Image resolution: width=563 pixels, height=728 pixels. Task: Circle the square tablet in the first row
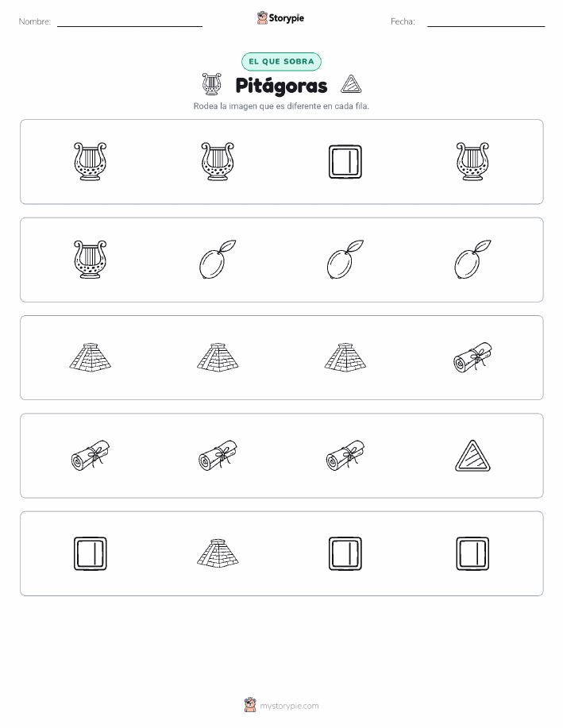click(345, 162)
